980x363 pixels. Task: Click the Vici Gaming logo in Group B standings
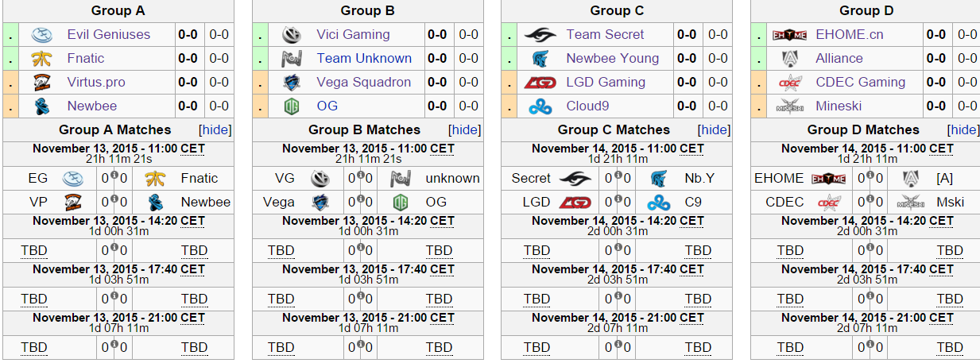point(291,35)
